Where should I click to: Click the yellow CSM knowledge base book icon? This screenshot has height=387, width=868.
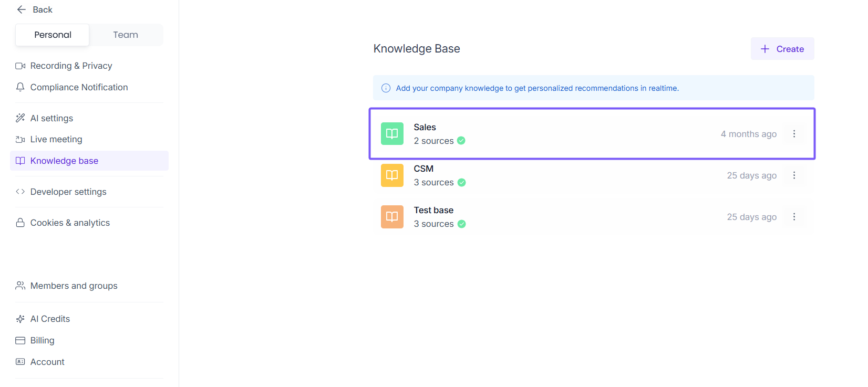point(392,175)
